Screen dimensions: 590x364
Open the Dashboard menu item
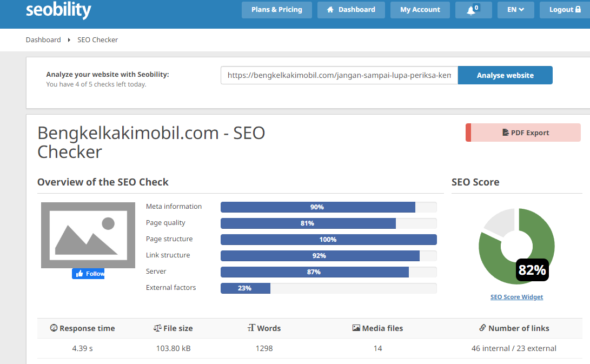pyautogui.click(x=351, y=10)
